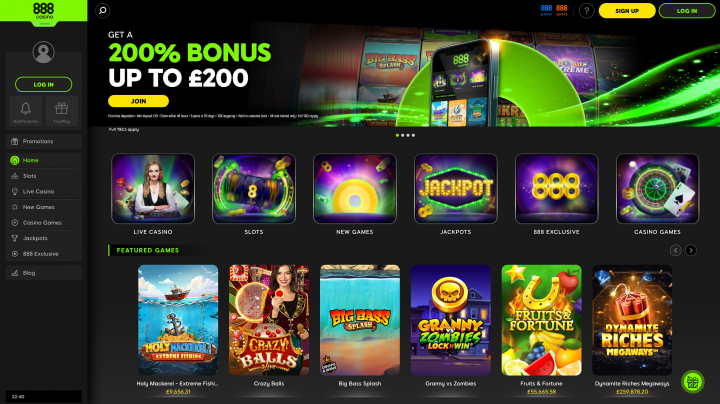The width and height of the screenshot is (720, 404).
Task: Click the yellow JOIN banner button
Action: [x=138, y=101]
